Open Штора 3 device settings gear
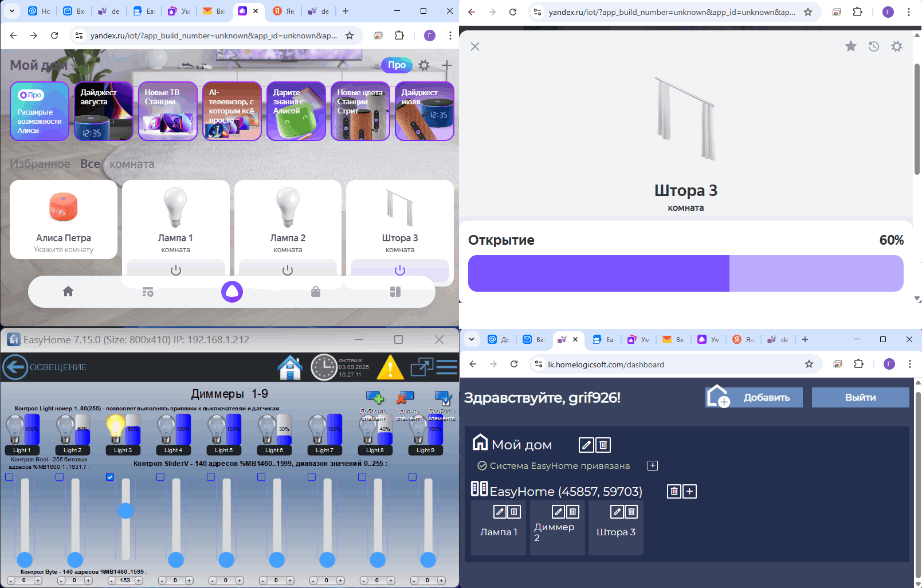The image size is (922, 588). coord(897,46)
